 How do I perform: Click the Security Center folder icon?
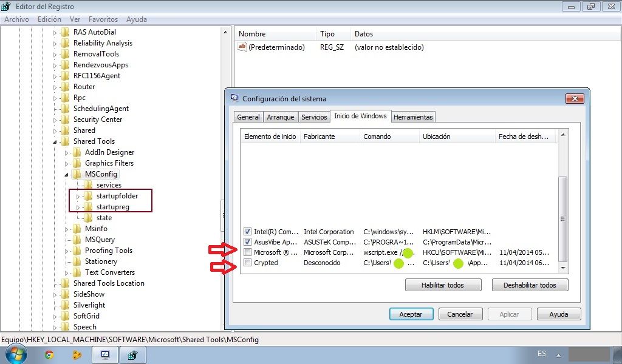click(66, 120)
